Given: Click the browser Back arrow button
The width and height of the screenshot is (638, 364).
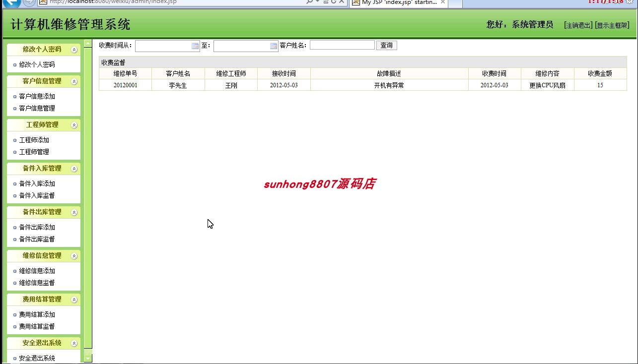Looking at the screenshot, I should click(x=11, y=2).
